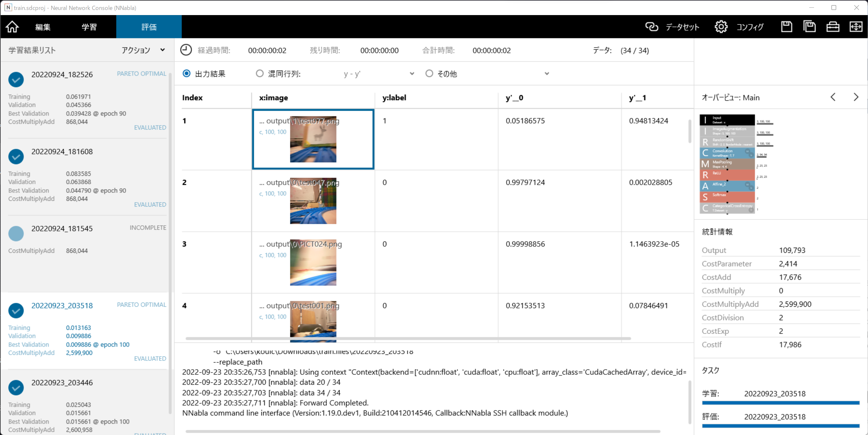The image size is (868, 435).
Task: Switch to the 学習 tab
Action: 89,27
